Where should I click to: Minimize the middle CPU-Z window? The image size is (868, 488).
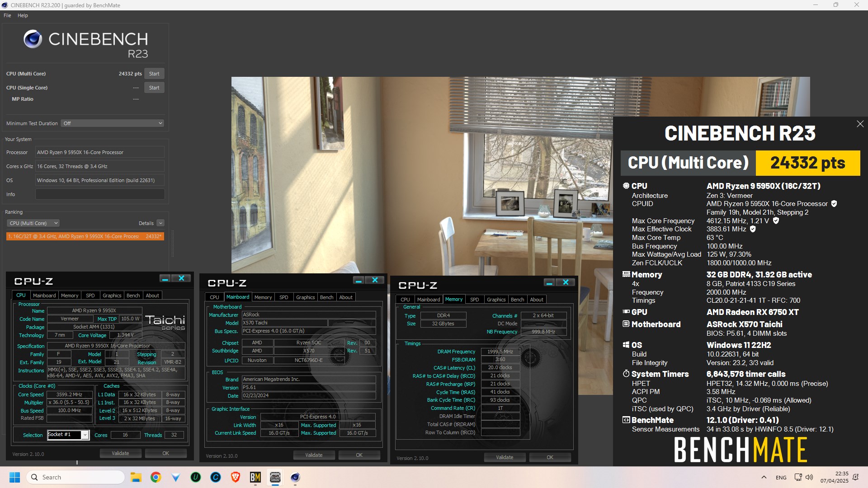pyautogui.click(x=359, y=281)
